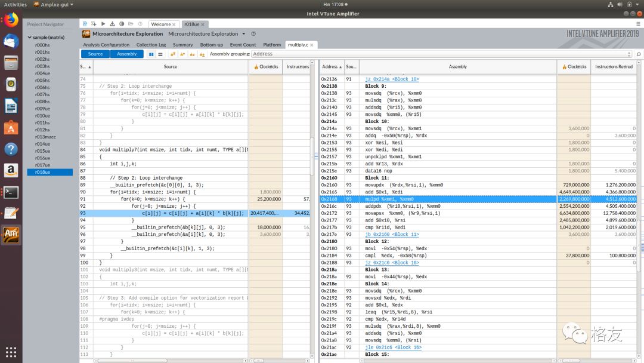The height and width of the screenshot is (363, 644).
Task: Select result r000hs in Project Navigator
Action: [x=42, y=45]
